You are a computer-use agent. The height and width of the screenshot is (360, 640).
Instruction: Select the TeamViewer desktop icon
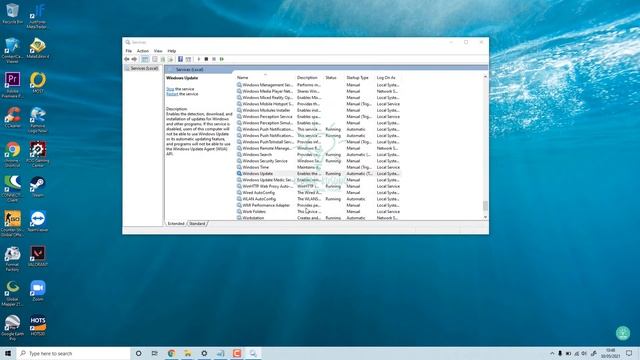[38, 221]
